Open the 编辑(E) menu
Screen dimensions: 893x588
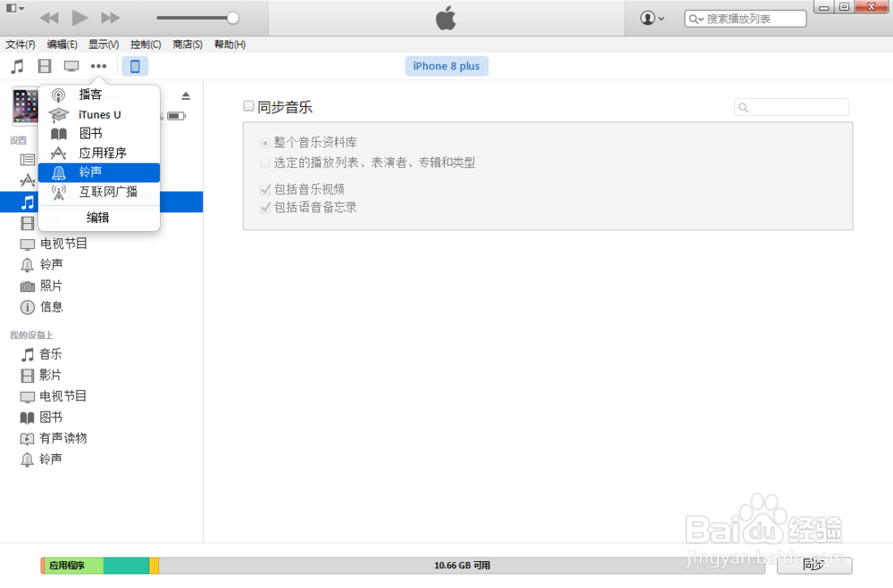click(x=63, y=45)
